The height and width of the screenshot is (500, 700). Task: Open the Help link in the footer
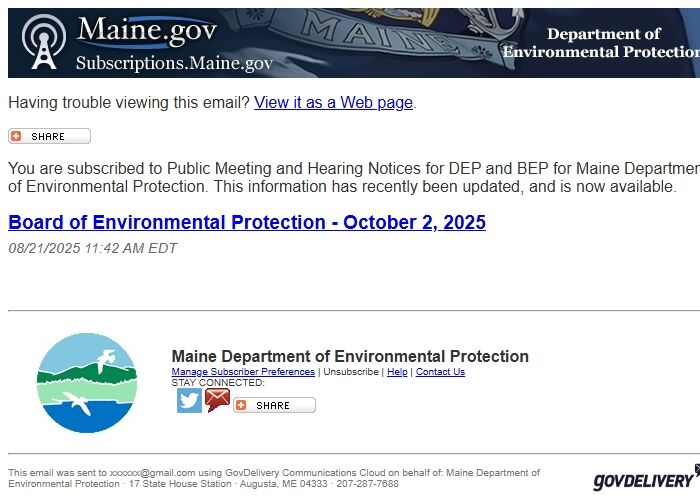[397, 372]
